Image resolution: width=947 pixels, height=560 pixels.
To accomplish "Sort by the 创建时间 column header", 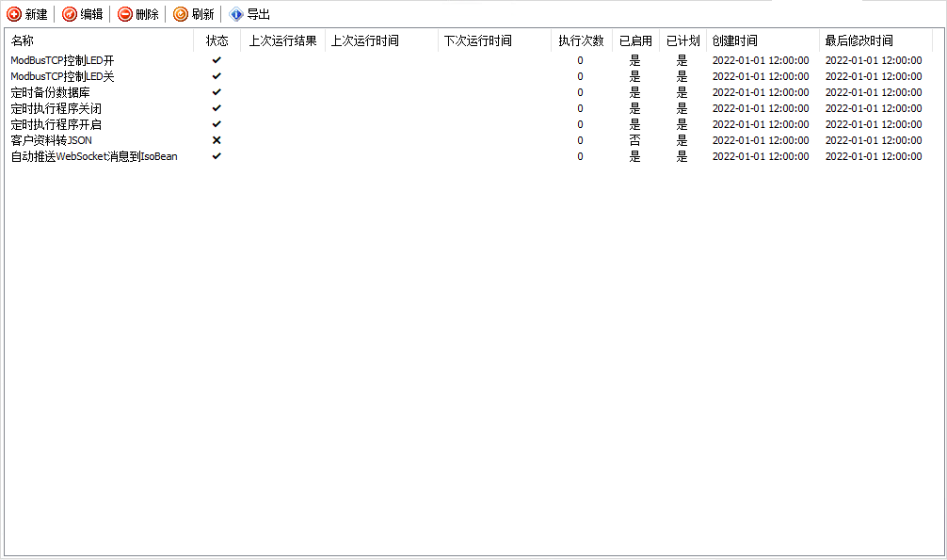I will (762, 40).
